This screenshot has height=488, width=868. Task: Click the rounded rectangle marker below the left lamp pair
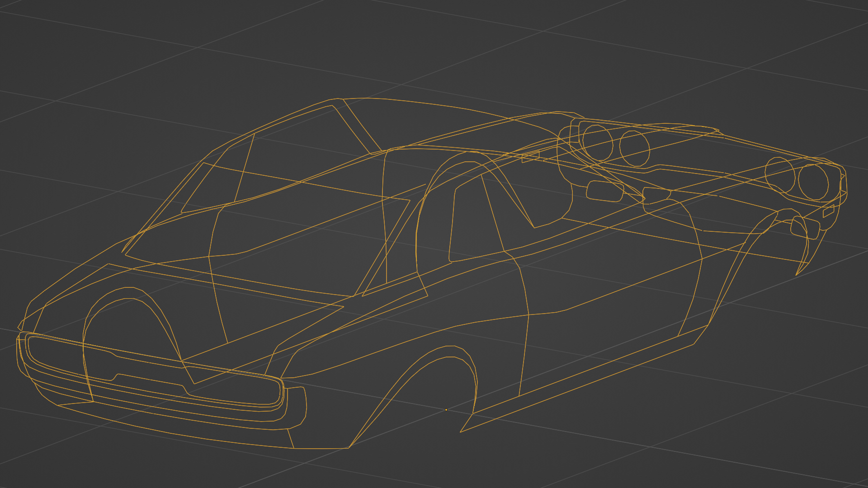[x=604, y=191]
